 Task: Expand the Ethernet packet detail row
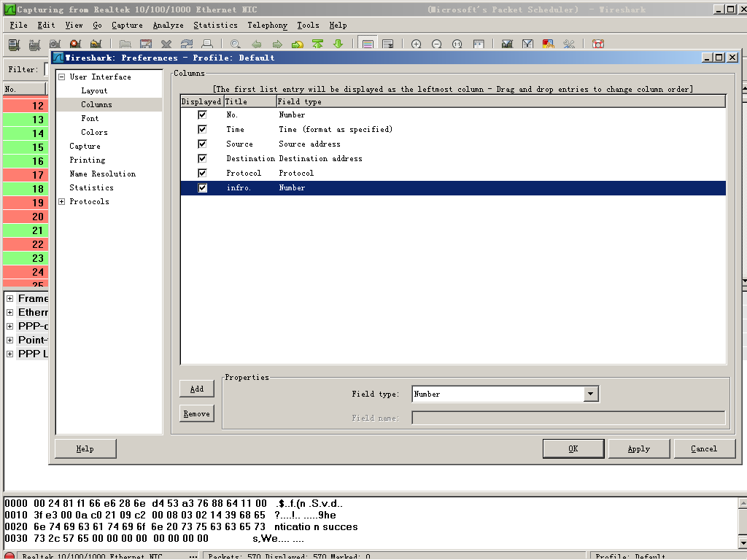click(9, 312)
